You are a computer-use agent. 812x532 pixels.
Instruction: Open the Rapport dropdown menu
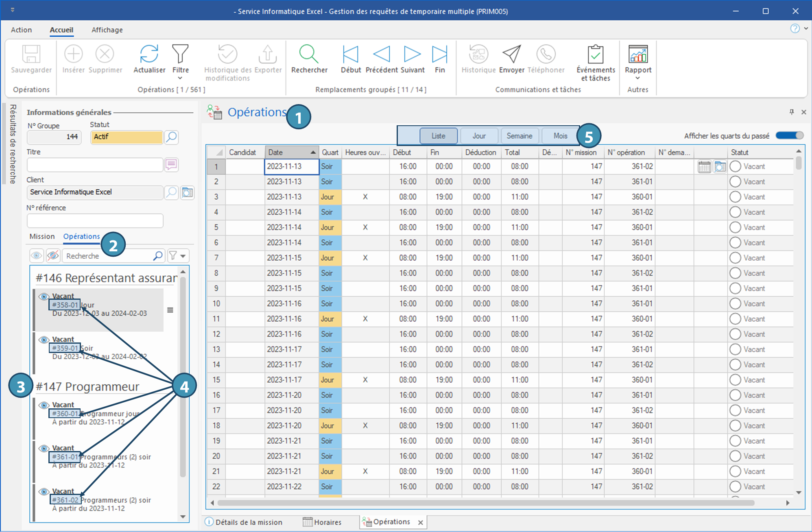coord(637,77)
